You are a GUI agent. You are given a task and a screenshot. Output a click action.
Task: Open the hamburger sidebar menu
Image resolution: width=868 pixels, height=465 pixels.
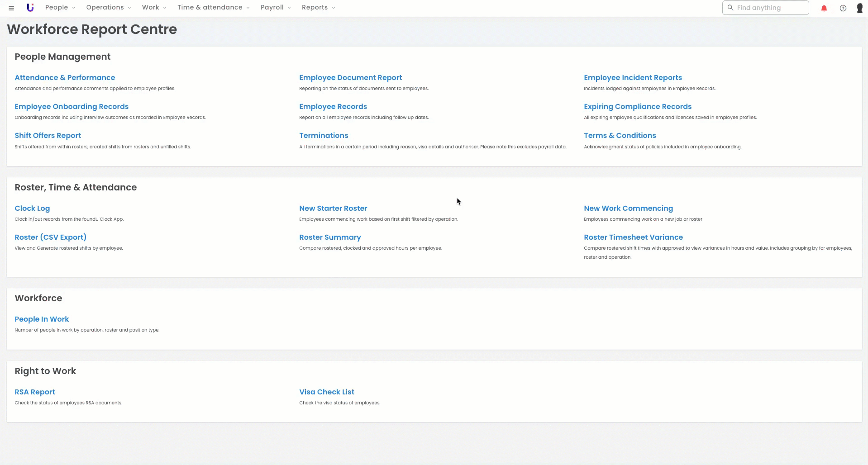11,8
